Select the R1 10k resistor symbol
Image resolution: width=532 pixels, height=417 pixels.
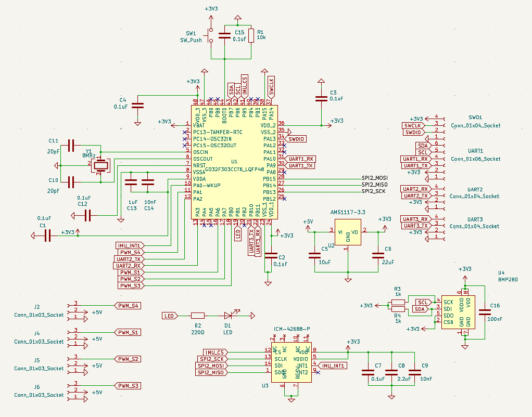pos(251,35)
